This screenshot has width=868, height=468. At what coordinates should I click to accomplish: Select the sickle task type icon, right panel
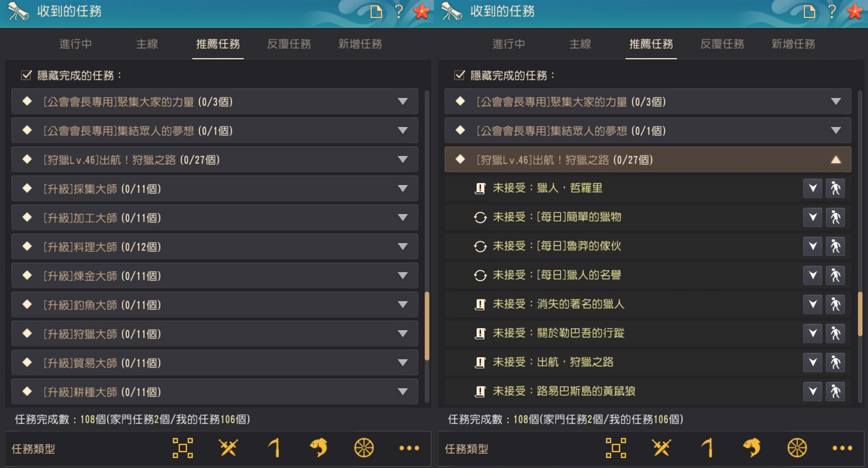(707, 448)
